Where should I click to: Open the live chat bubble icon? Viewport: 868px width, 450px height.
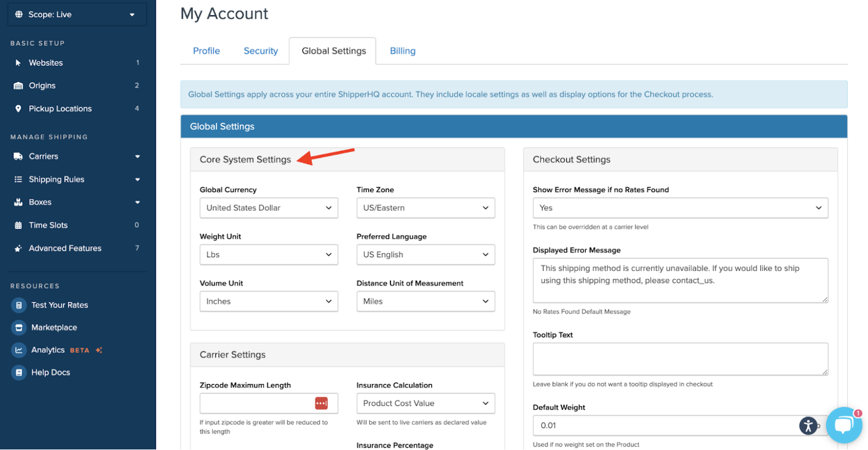click(x=843, y=425)
